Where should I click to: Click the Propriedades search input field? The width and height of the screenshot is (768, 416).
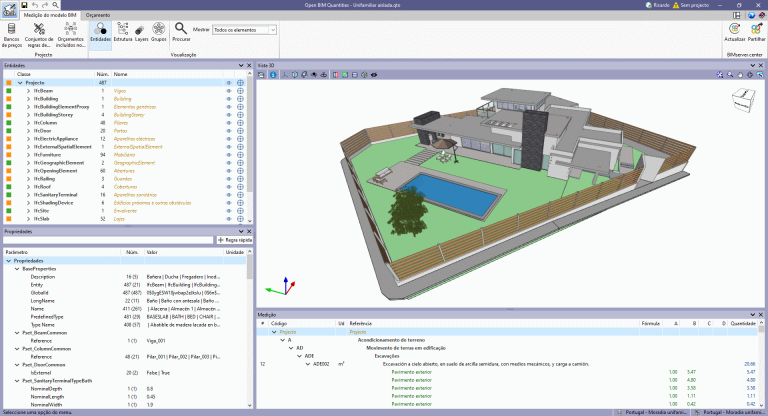(x=108, y=240)
